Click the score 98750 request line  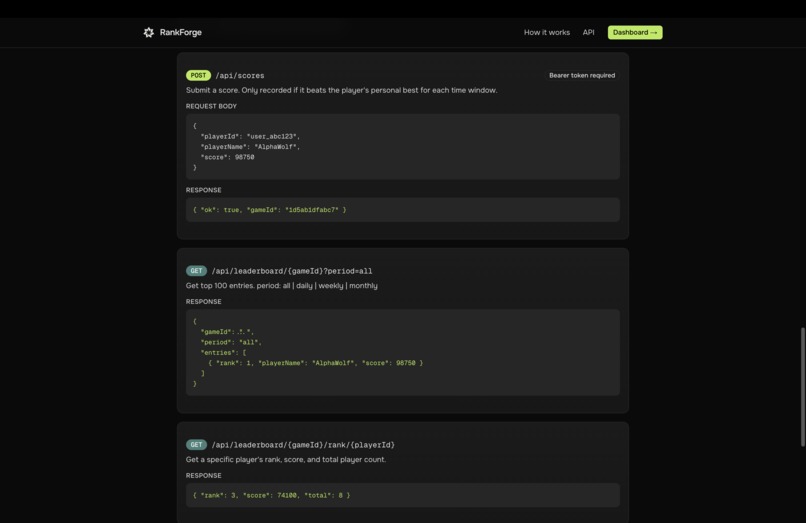(x=227, y=157)
